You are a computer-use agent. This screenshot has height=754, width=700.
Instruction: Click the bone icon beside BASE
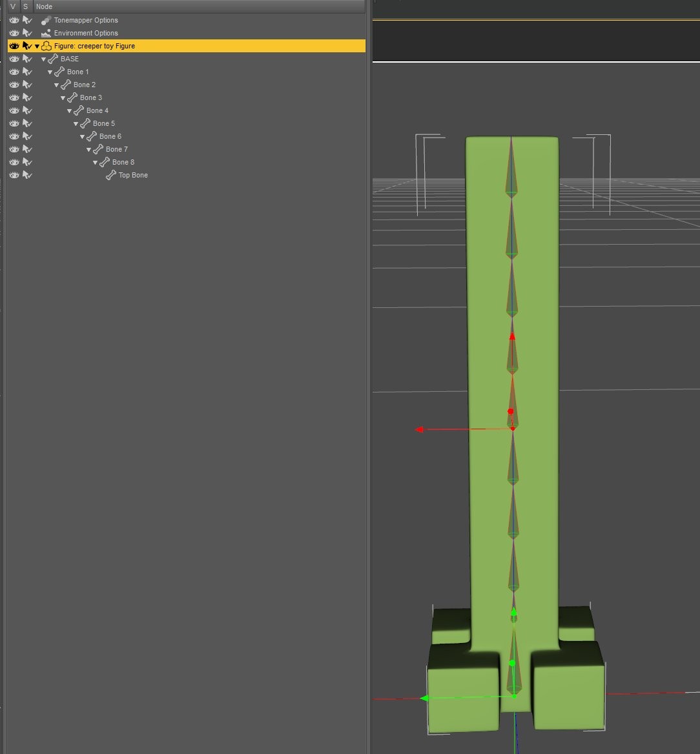53,59
